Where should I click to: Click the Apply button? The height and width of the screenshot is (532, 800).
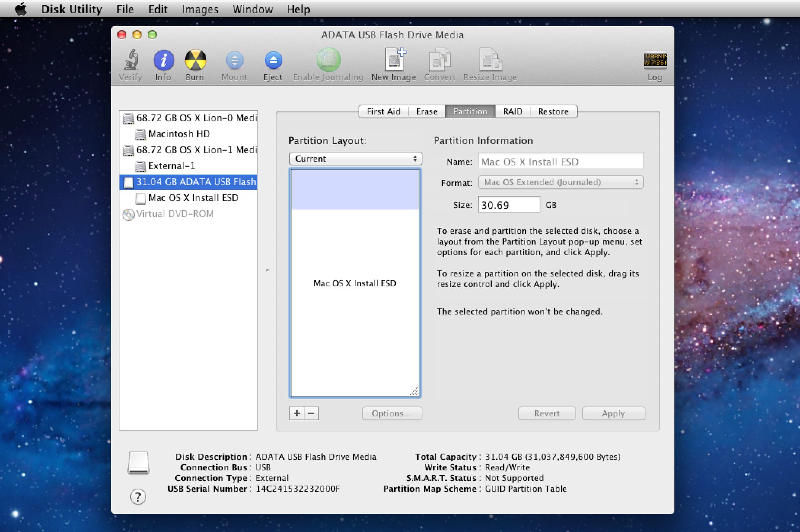pos(614,413)
